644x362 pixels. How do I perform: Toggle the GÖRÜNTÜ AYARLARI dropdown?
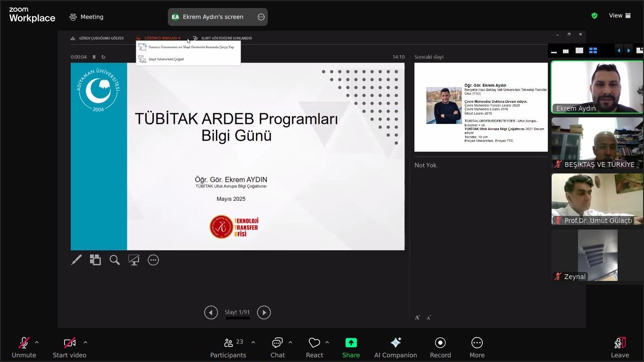coord(158,38)
